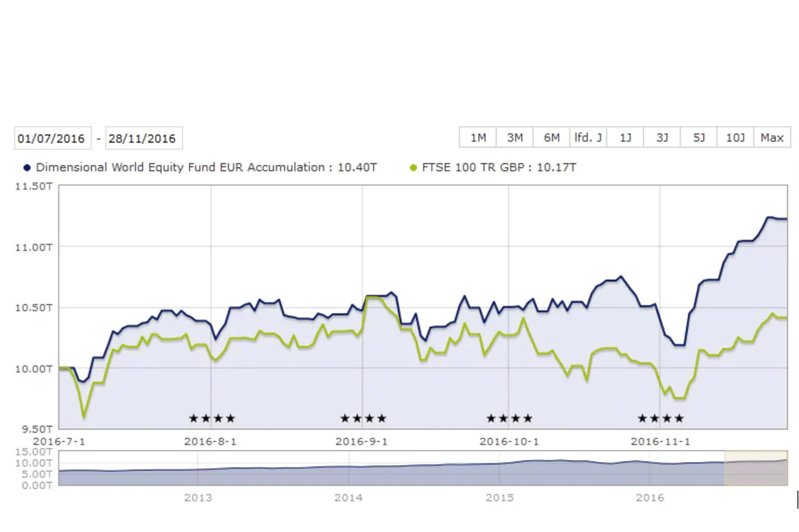Toggle FTSE 100 TR GBP legend dot
The image size is (799, 532).
[413, 168]
